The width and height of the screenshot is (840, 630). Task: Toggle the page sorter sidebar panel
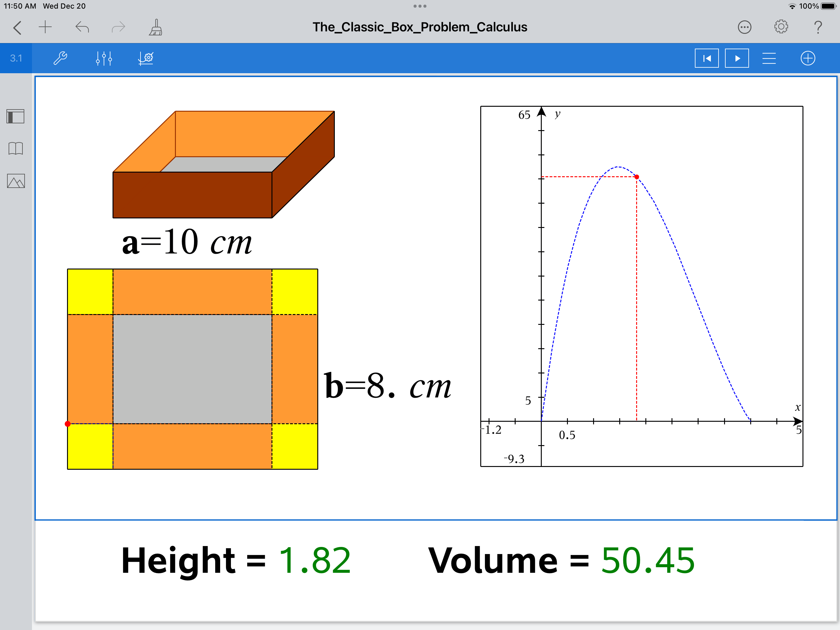[x=16, y=116]
